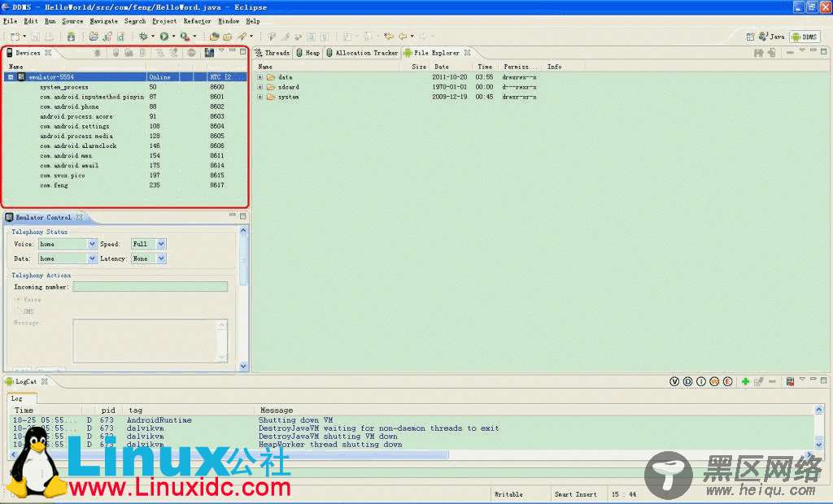Toggle the Warning log level filter
The width and height of the screenshot is (833, 504).
point(714,381)
